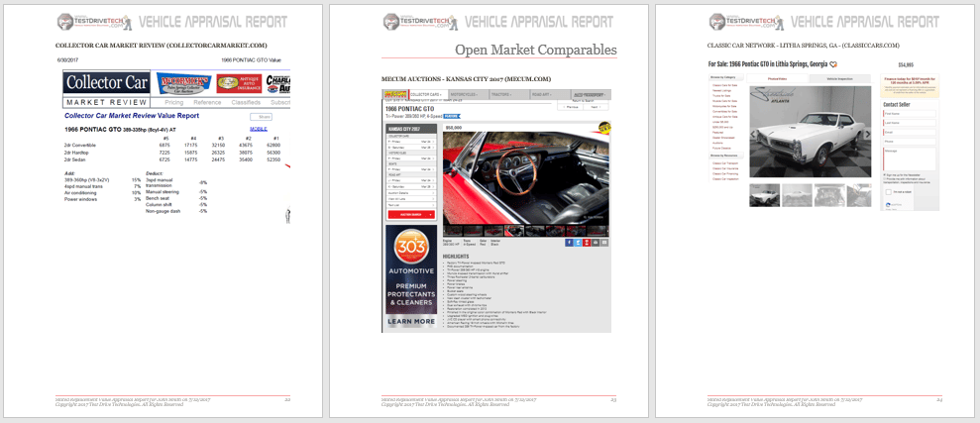Click the TestDriveTech logo on page 24
Image resolution: width=980 pixels, height=423 pixels.
click(x=746, y=22)
